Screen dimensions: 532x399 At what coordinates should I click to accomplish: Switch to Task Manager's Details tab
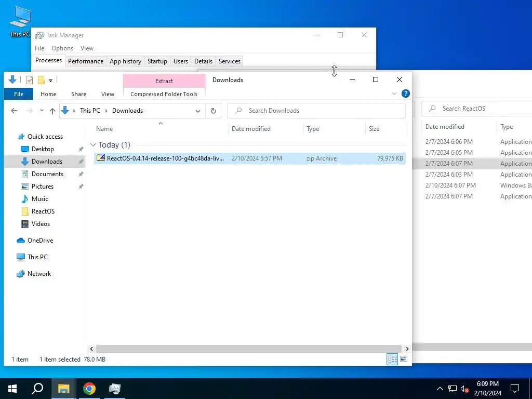(x=203, y=61)
